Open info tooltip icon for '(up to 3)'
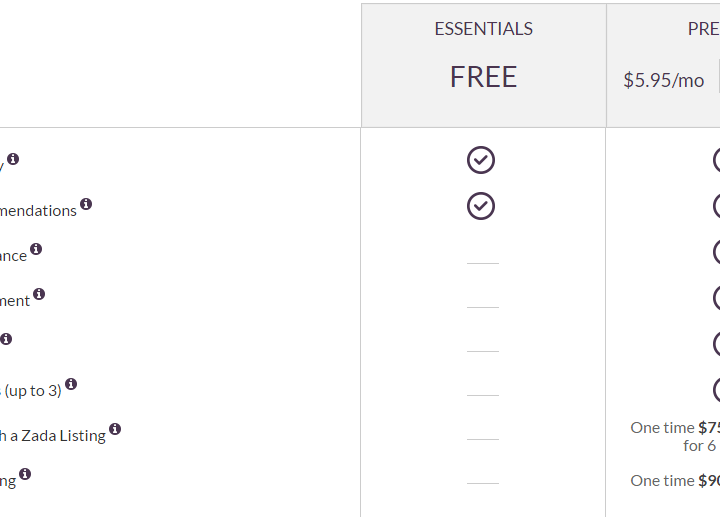Viewport: 720px width, 517px height. [71, 384]
